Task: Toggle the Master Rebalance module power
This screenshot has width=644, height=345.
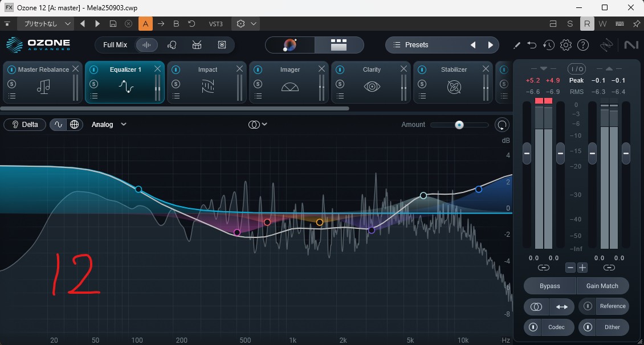Action: tap(11, 69)
